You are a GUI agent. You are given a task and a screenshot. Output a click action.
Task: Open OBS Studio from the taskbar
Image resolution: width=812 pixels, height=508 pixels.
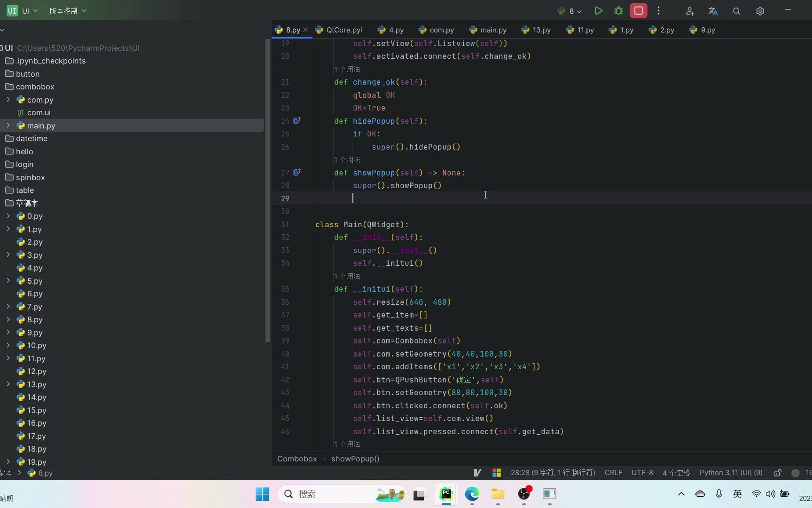tap(524, 494)
